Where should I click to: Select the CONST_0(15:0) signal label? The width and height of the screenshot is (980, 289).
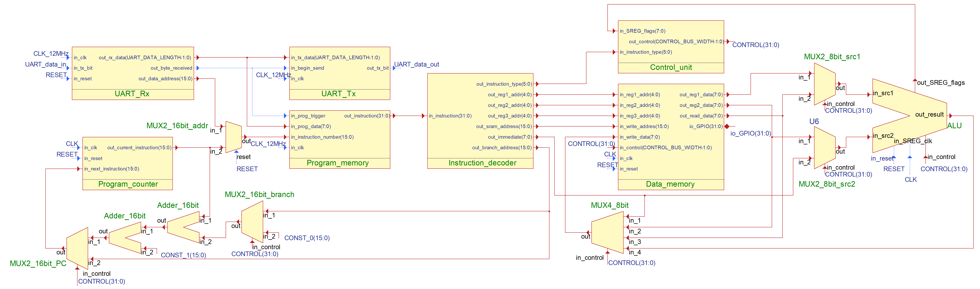click(x=307, y=238)
